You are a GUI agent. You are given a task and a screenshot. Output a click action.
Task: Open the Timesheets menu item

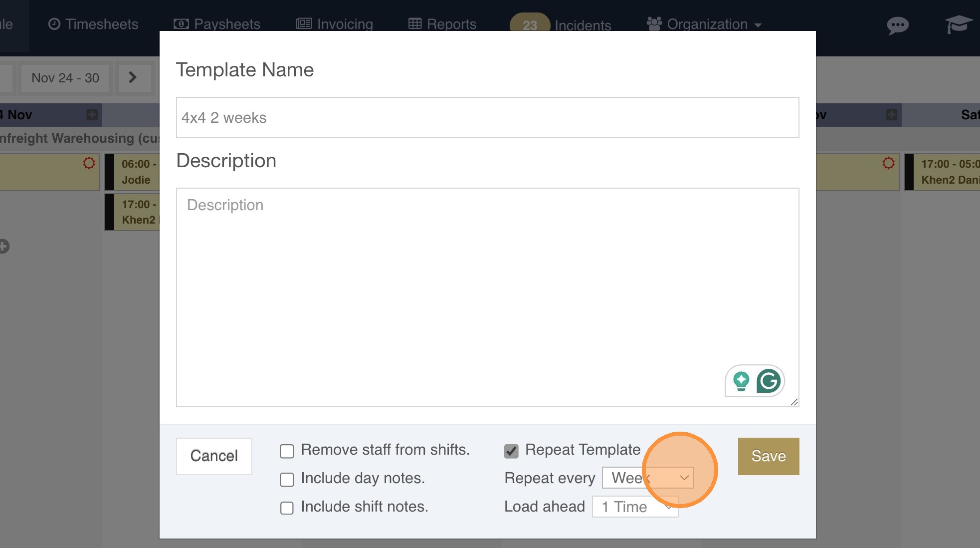pos(93,24)
